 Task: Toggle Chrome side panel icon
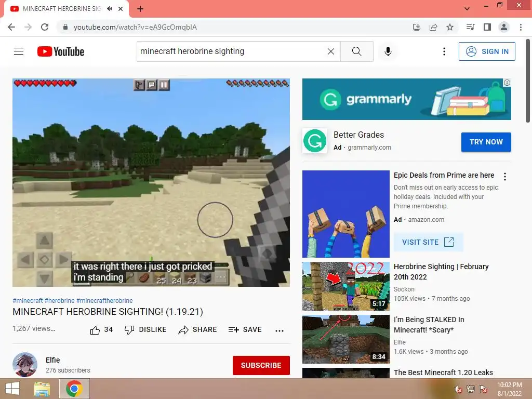pos(487,27)
